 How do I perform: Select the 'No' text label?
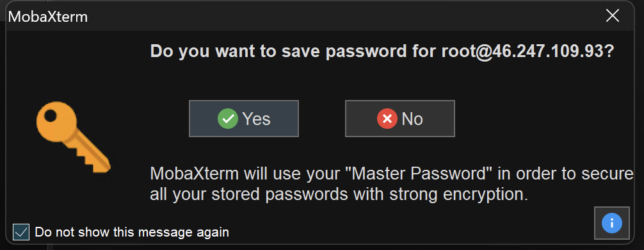(412, 119)
